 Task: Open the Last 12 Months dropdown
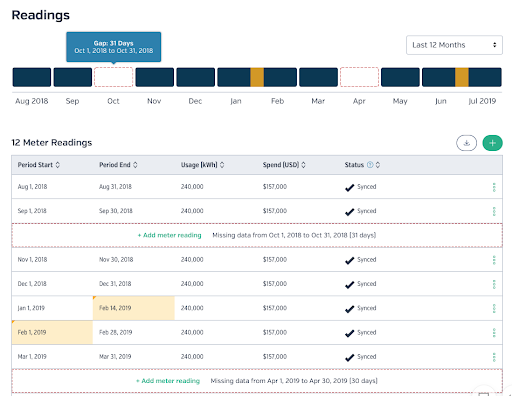[454, 45]
